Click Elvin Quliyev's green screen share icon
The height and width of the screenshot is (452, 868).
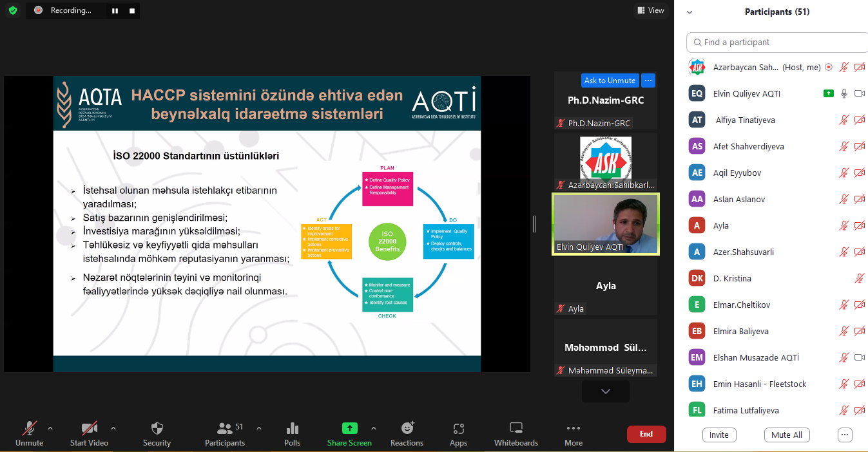[x=829, y=93]
